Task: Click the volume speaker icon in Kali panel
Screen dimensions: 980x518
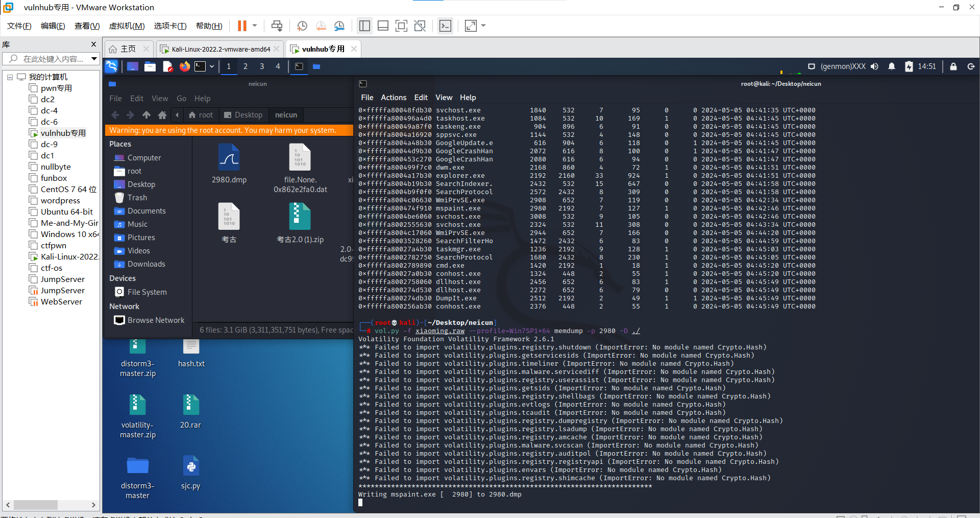Action: 874,66
